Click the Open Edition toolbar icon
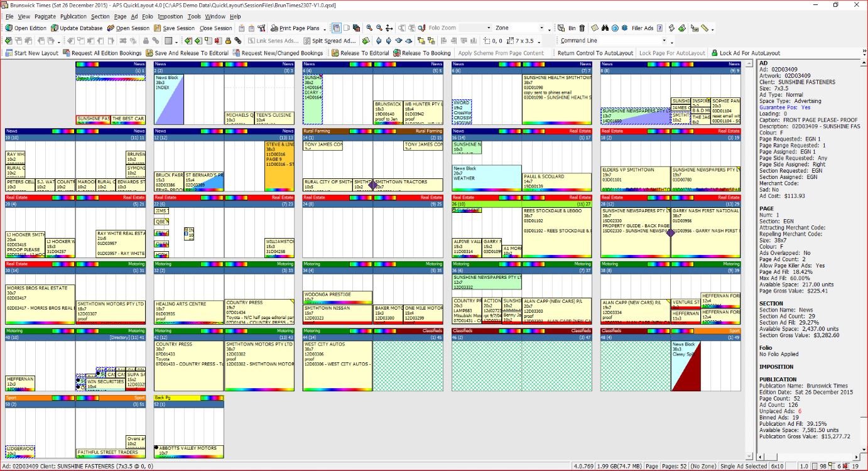Screen dimensions: 868x471 (9, 28)
